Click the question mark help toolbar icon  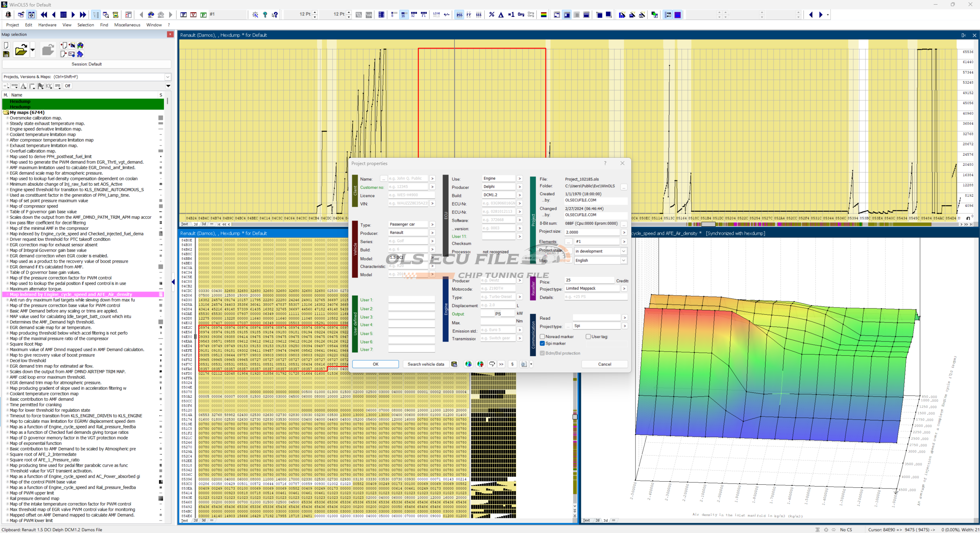coord(265,15)
